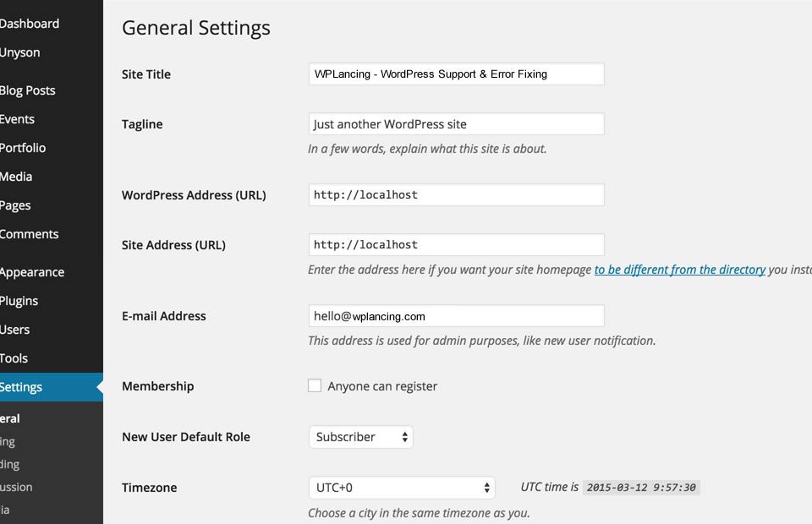Image resolution: width=812 pixels, height=524 pixels.
Task: Click into the Site Title field
Action: coord(457,74)
